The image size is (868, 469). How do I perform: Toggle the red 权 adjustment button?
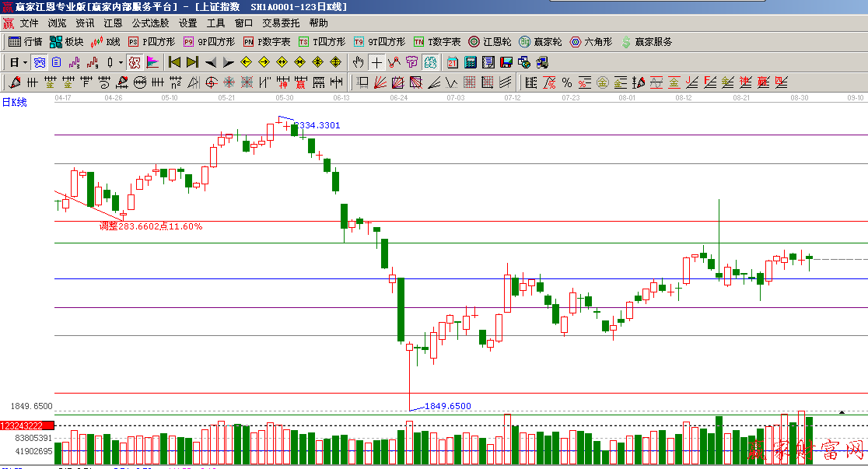click(134, 62)
